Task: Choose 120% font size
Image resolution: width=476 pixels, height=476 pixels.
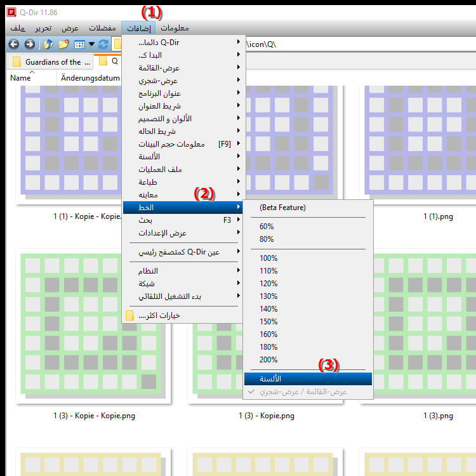Action: tap(268, 284)
